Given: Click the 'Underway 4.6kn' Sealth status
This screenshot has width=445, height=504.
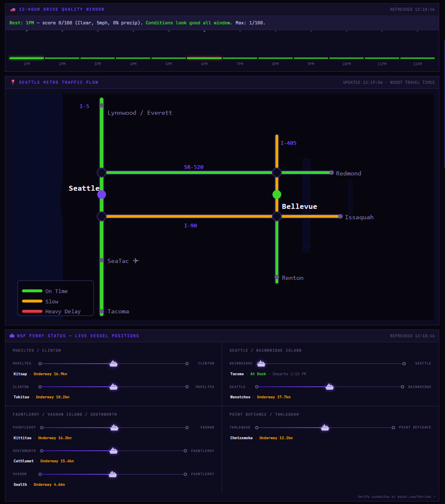Looking at the screenshot, I should click(49, 485).
